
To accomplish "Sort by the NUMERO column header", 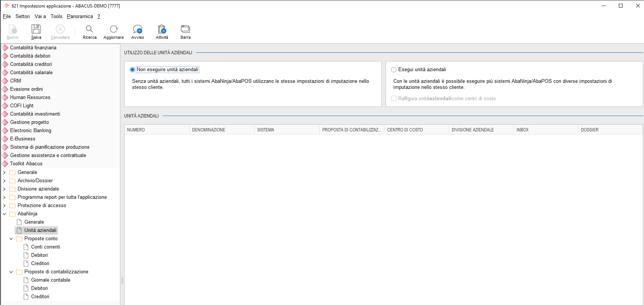I will pyautogui.click(x=157, y=130).
